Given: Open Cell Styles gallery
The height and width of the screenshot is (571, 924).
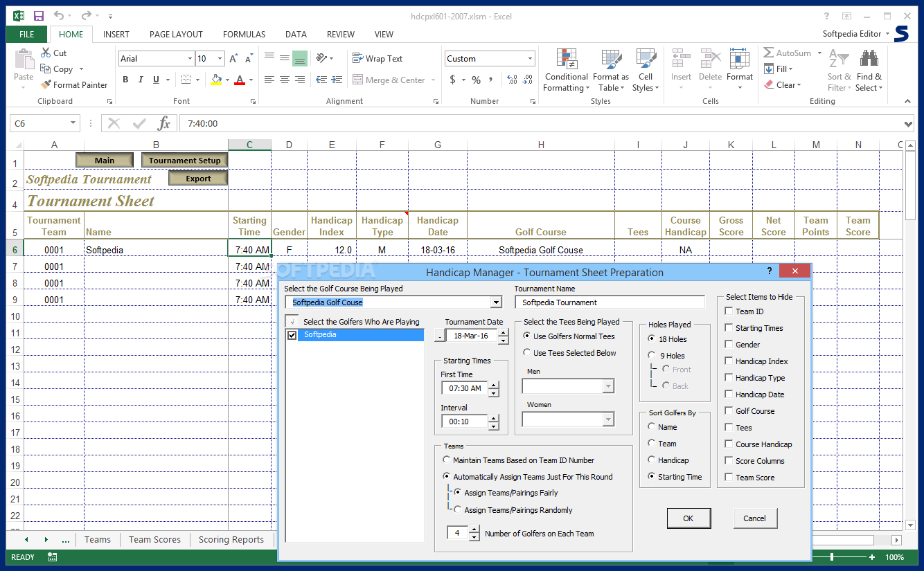Looking at the screenshot, I should [646, 71].
